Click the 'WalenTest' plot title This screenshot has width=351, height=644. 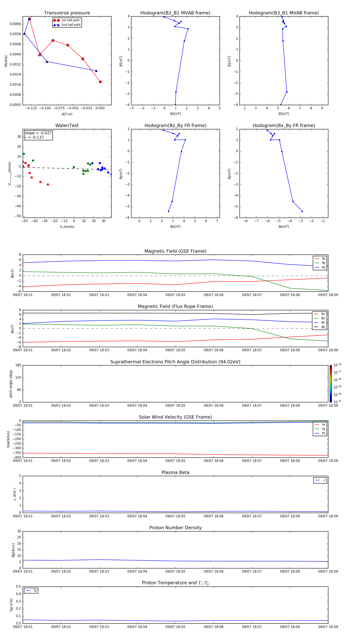click(x=67, y=125)
